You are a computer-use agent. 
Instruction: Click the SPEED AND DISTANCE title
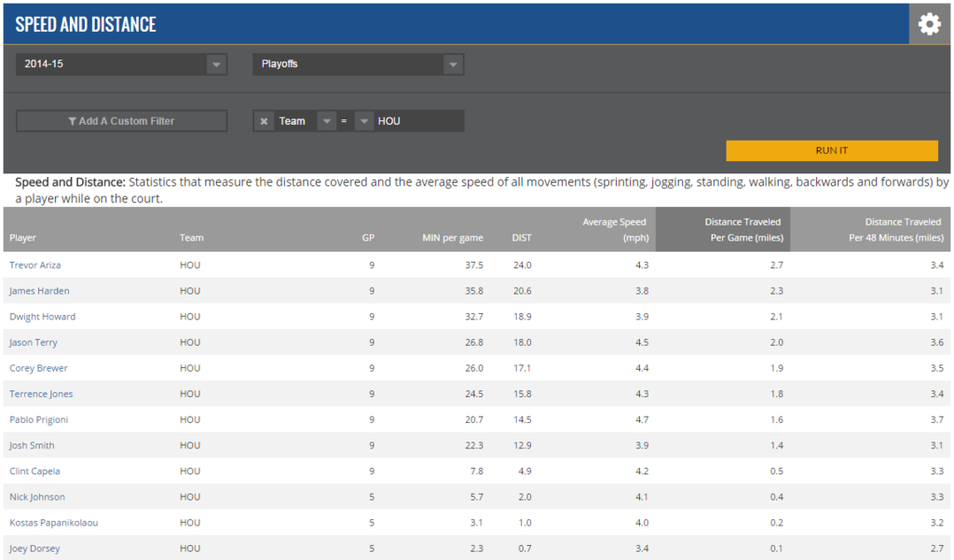(86, 24)
